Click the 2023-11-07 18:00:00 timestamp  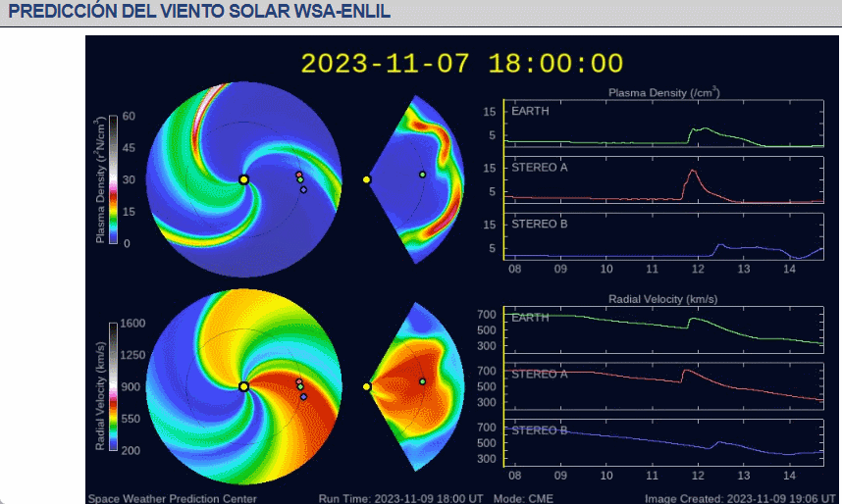(461, 63)
